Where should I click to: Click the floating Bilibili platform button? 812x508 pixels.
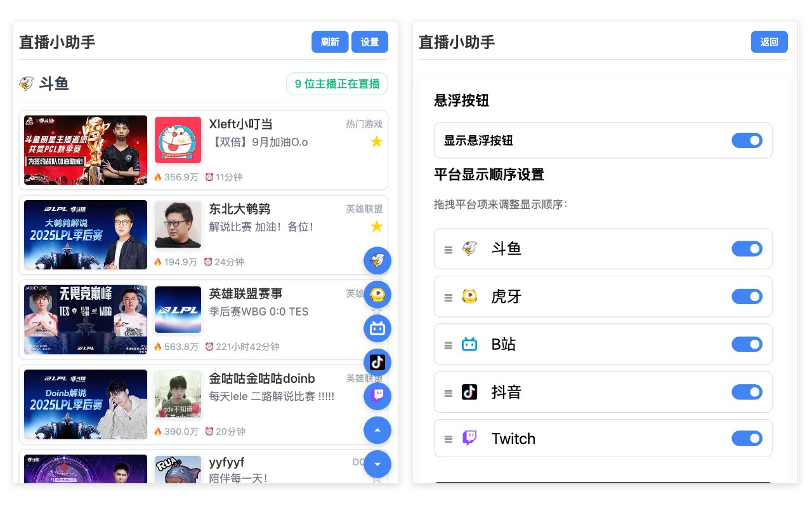(x=377, y=328)
